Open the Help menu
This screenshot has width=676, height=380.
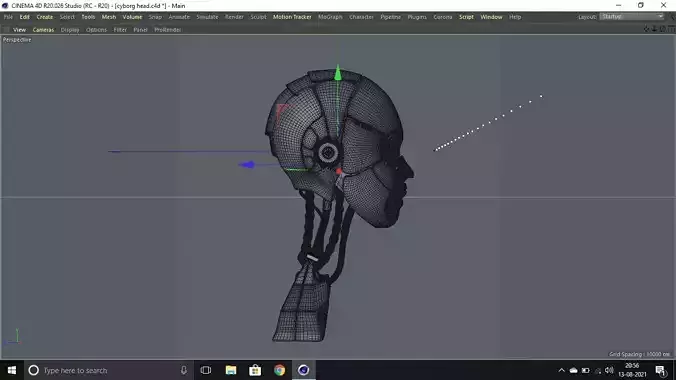pyautogui.click(x=515, y=17)
